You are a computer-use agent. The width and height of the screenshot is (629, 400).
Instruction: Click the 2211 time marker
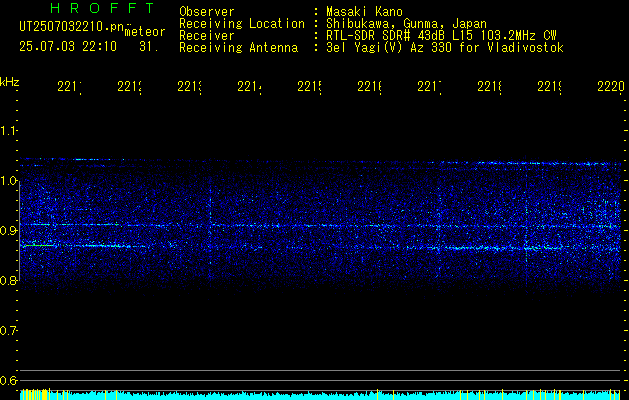[69, 87]
